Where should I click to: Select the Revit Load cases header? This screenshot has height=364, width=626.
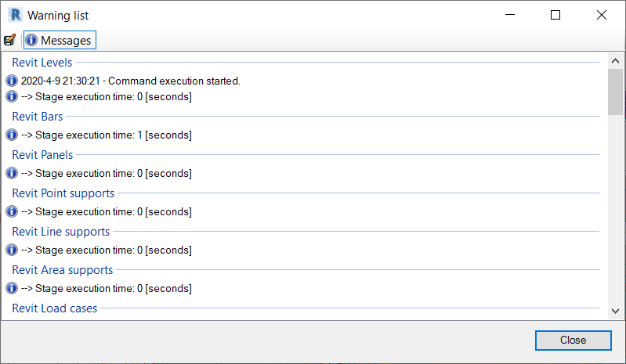click(55, 308)
